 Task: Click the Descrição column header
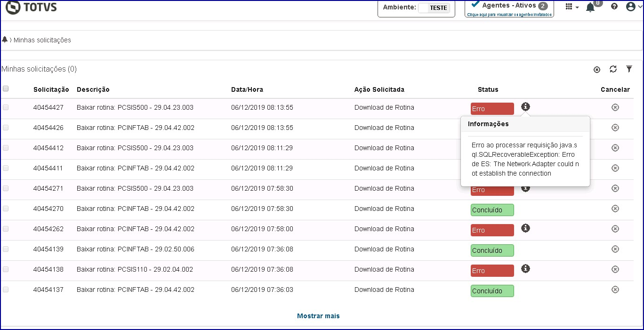click(x=93, y=89)
